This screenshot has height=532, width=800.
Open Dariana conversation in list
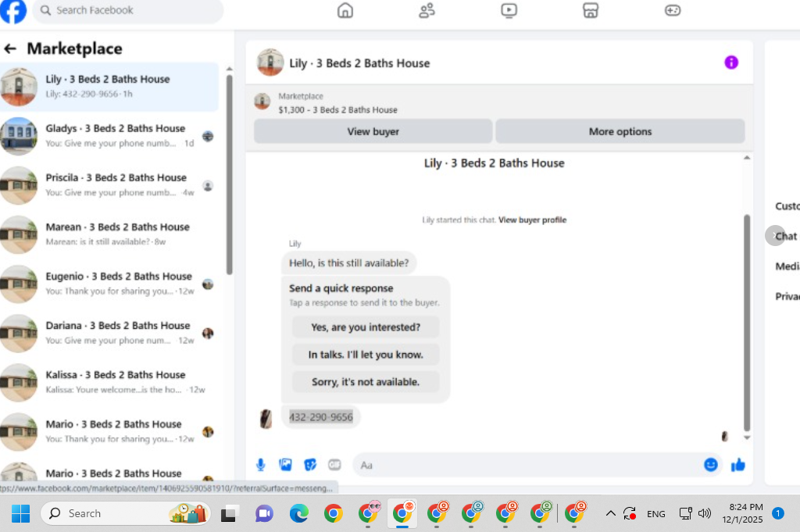[x=109, y=333]
